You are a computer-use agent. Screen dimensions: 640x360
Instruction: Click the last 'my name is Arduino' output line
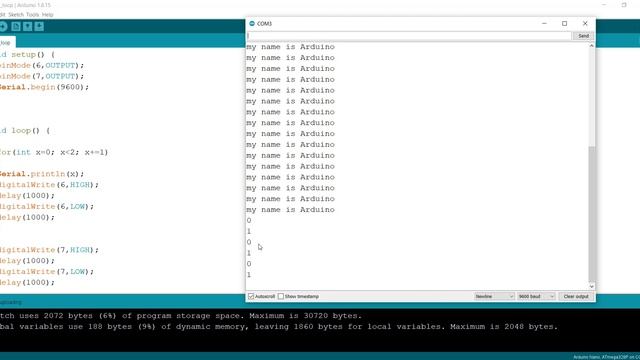(291, 210)
